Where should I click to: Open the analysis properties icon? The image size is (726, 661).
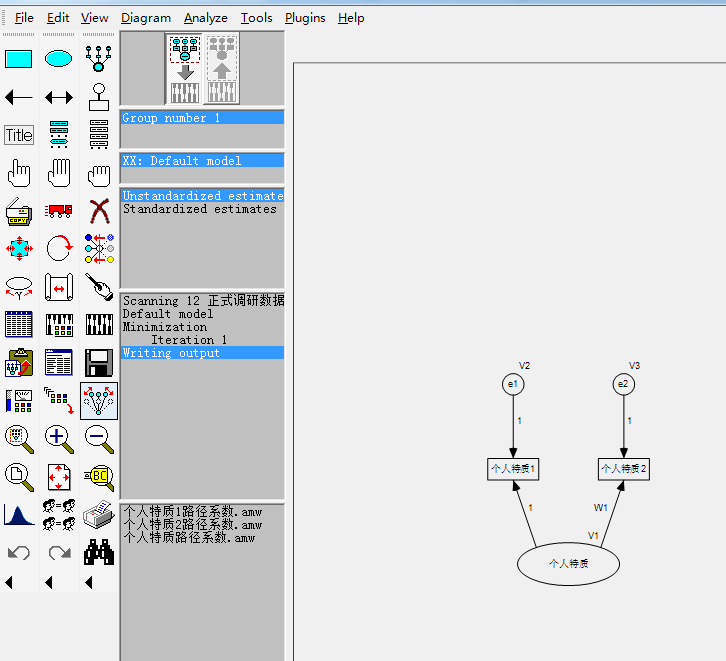[59, 324]
